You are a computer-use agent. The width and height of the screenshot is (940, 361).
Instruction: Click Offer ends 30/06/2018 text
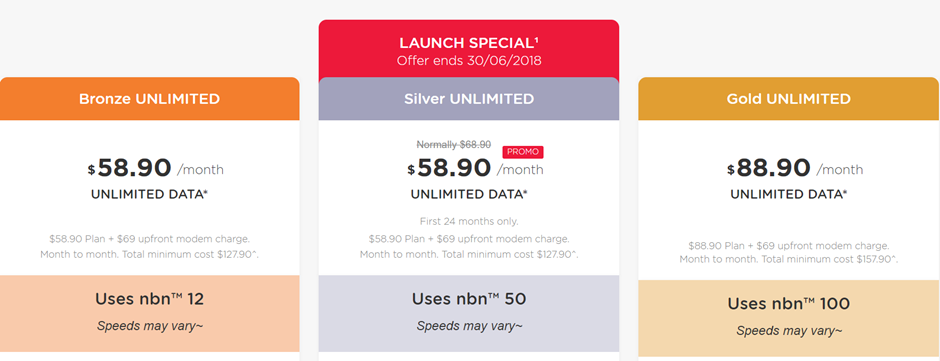[x=469, y=61]
